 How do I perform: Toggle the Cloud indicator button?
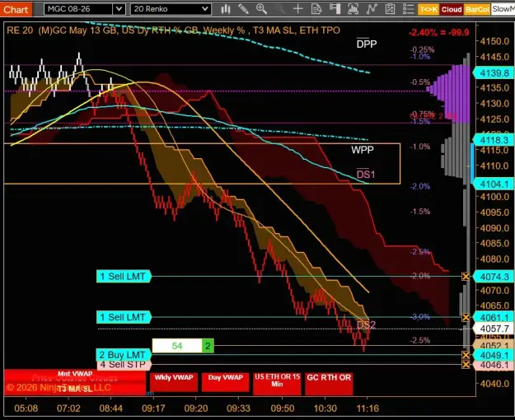click(x=452, y=9)
